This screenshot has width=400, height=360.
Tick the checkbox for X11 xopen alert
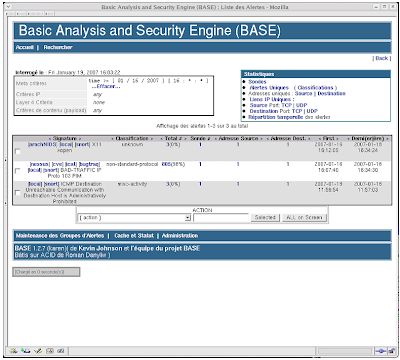[x=18, y=152]
